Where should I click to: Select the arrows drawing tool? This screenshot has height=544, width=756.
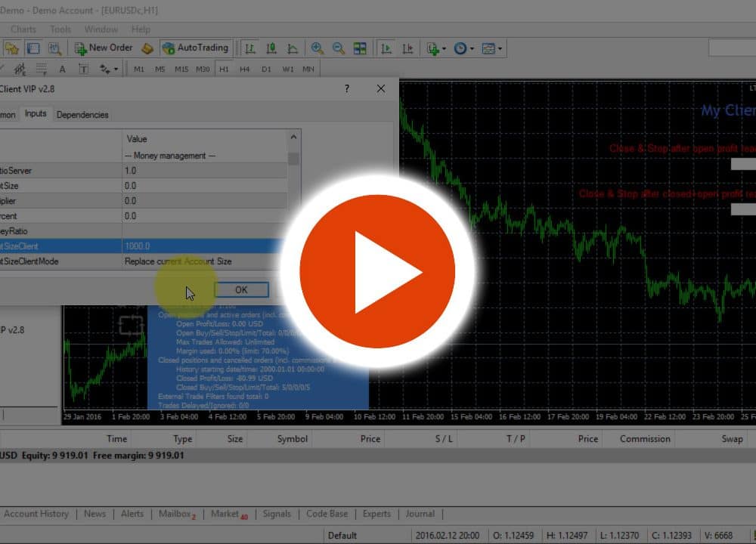coord(104,69)
